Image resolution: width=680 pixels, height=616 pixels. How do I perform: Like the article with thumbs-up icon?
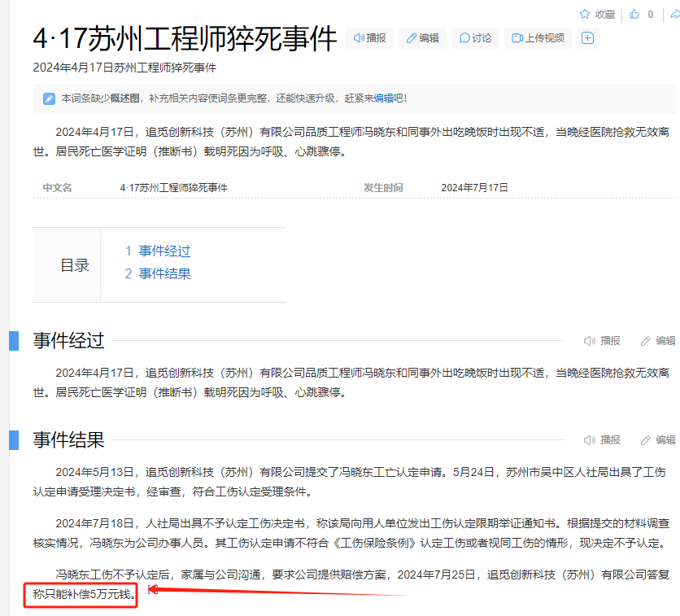tap(635, 14)
